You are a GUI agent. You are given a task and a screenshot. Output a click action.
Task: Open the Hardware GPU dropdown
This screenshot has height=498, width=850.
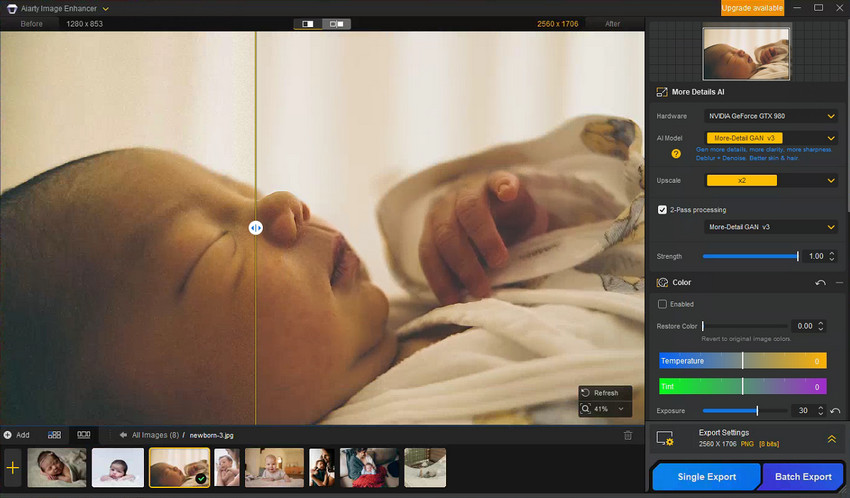771,116
